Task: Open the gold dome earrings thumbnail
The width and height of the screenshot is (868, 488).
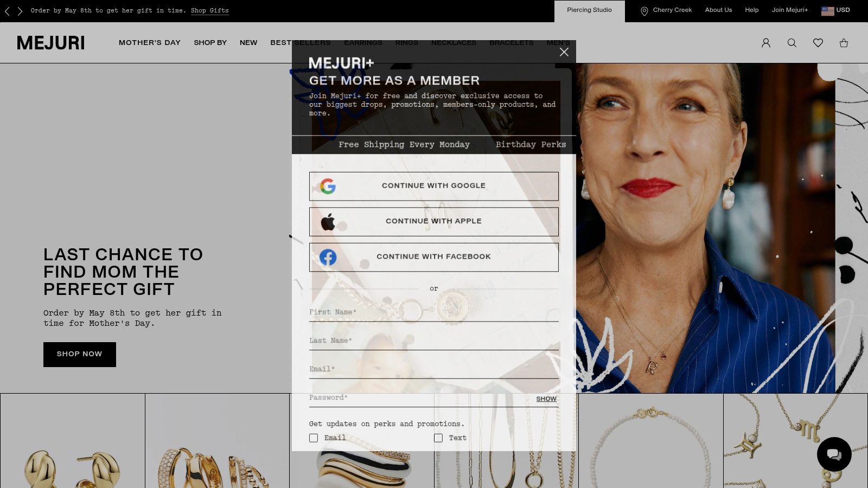Action: 73,441
